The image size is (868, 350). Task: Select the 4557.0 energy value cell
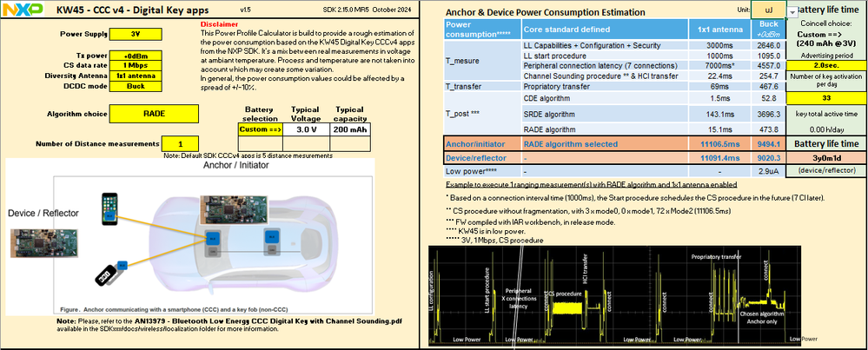click(768, 66)
